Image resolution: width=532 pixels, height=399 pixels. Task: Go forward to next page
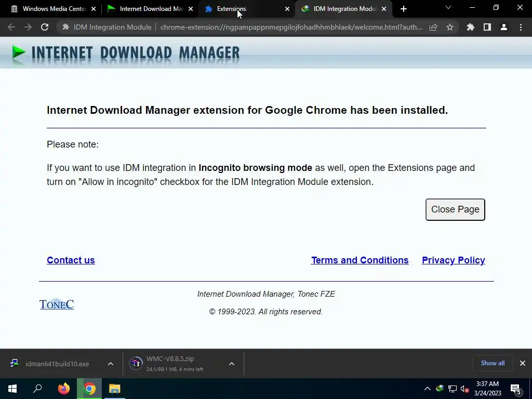tap(28, 27)
